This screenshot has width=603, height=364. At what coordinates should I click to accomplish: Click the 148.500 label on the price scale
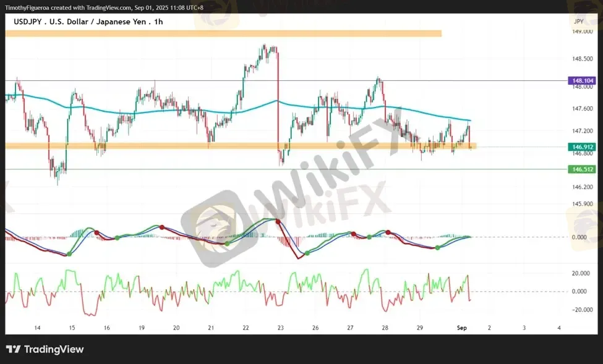582,59
